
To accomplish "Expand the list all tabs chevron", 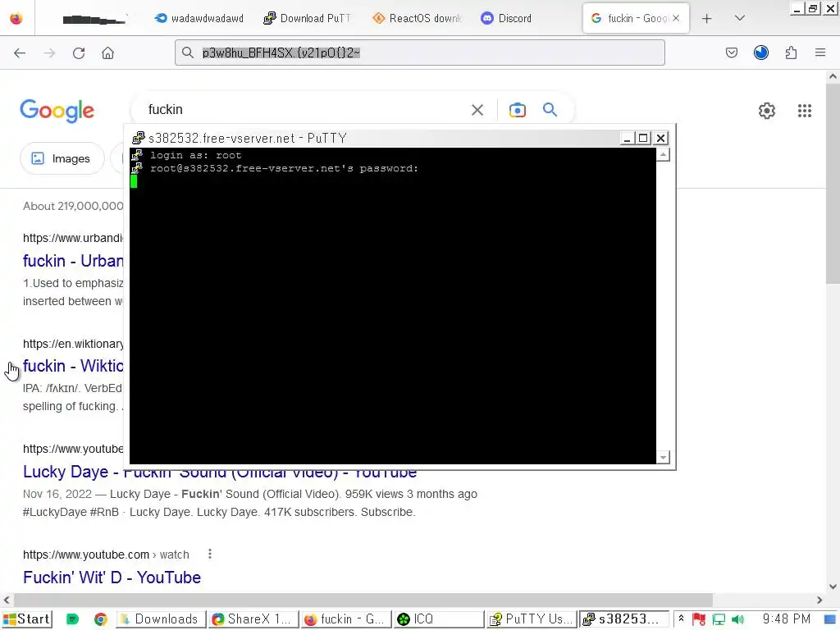I will point(740,18).
